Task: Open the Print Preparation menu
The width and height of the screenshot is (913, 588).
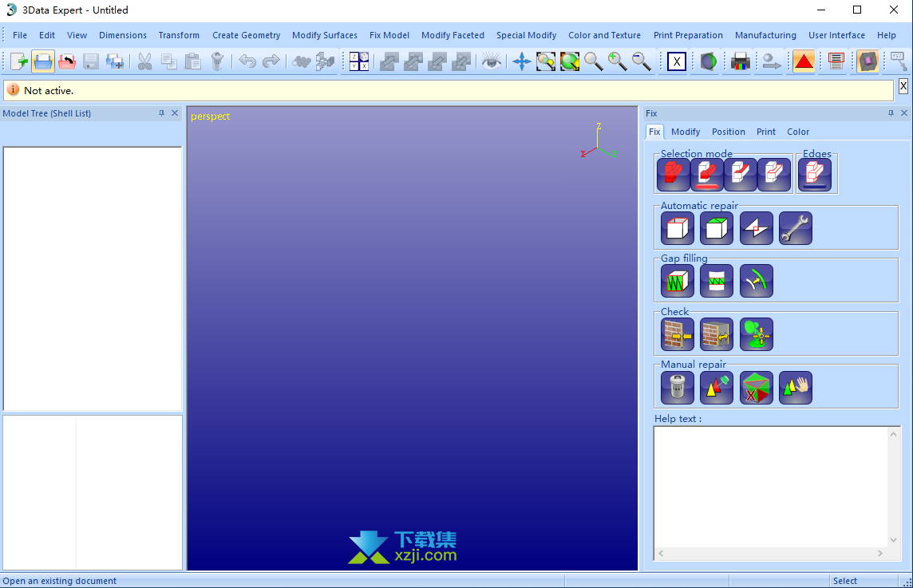Action: click(x=687, y=35)
